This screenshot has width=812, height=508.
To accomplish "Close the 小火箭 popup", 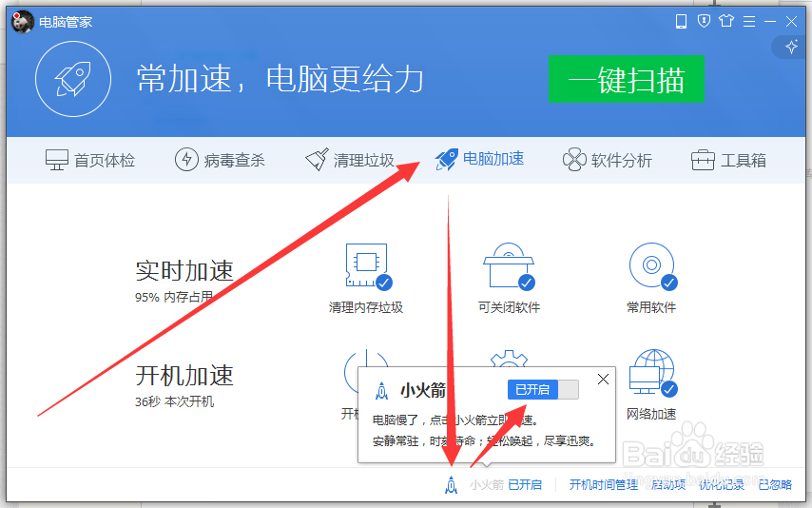I will click(x=603, y=380).
